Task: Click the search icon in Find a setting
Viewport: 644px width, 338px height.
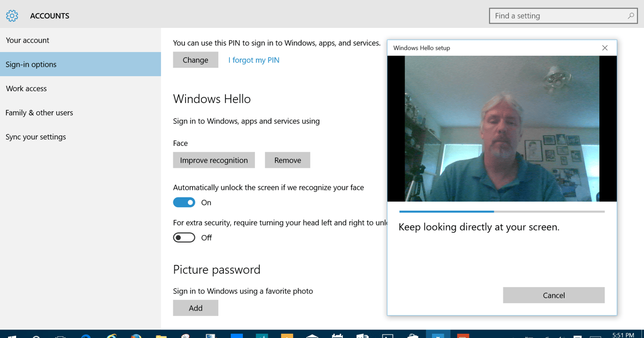Action: pos(630,16)
